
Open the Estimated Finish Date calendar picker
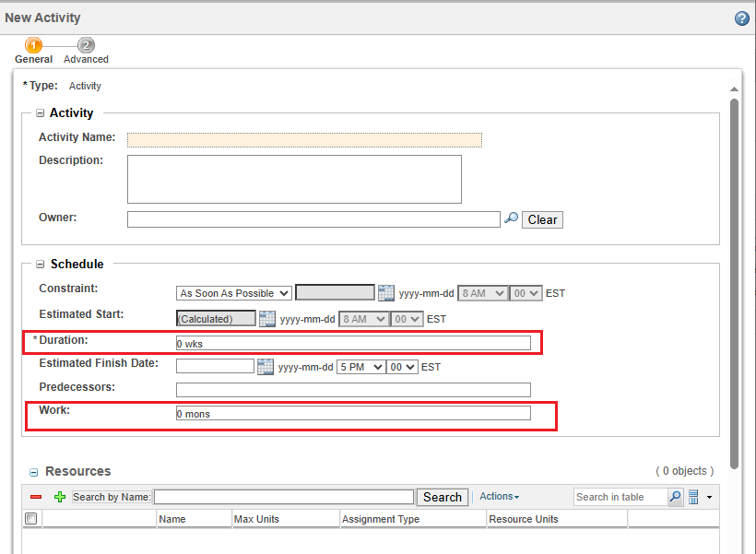tap(265, 367)
